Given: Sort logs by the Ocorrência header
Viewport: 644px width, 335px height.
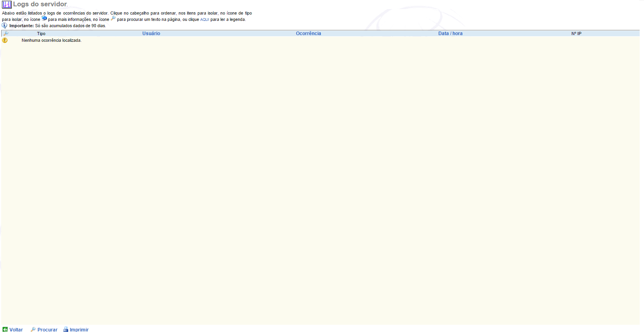Looking at the screenshot, I should 308,33.
